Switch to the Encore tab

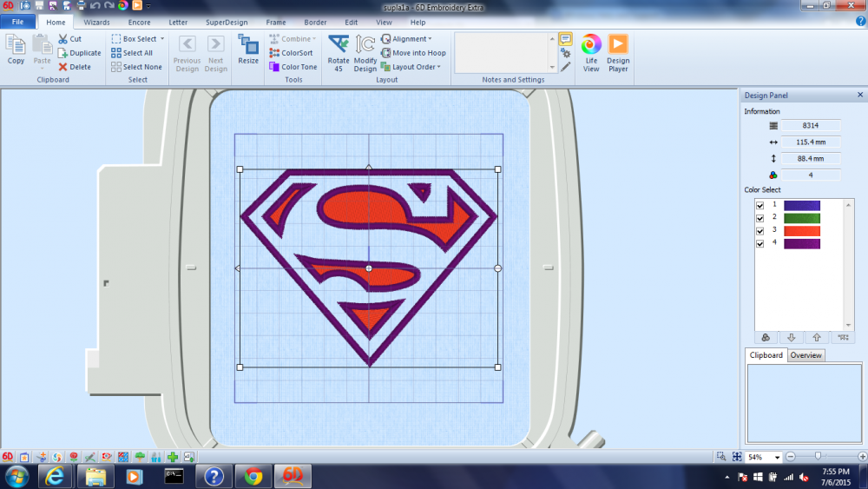139,23
